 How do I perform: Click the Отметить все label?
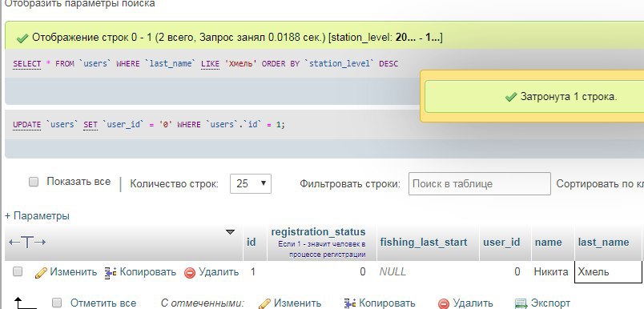coord(103,303)
